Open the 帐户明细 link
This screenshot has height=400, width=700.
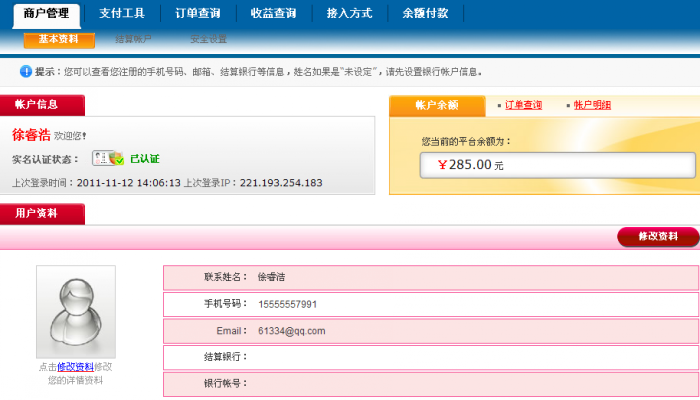(x=592, y=105)
